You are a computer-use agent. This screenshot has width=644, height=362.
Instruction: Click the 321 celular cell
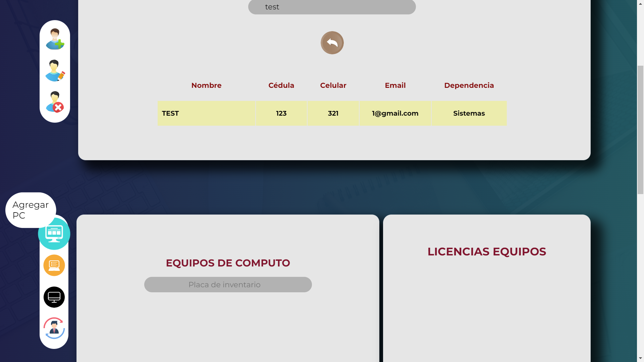point(333,113)
